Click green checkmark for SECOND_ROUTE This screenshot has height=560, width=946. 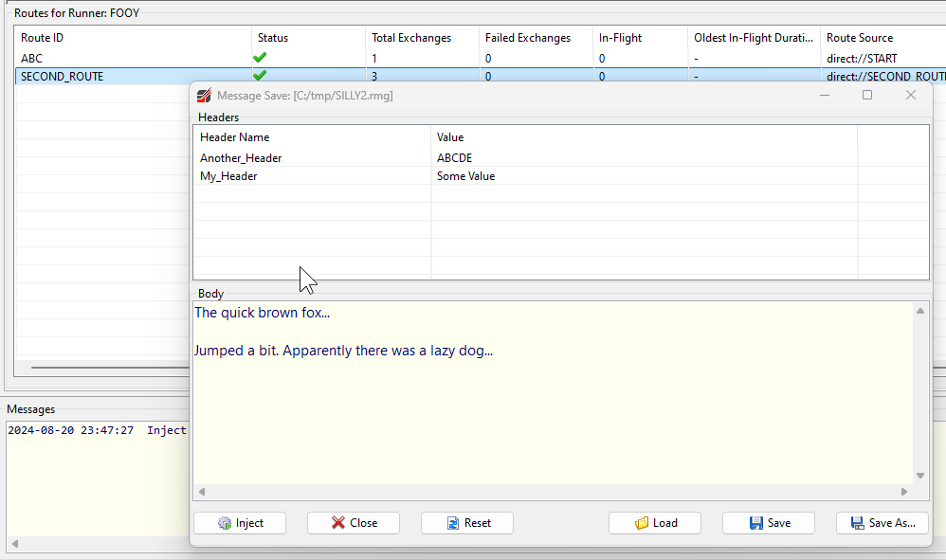(260, 76)
